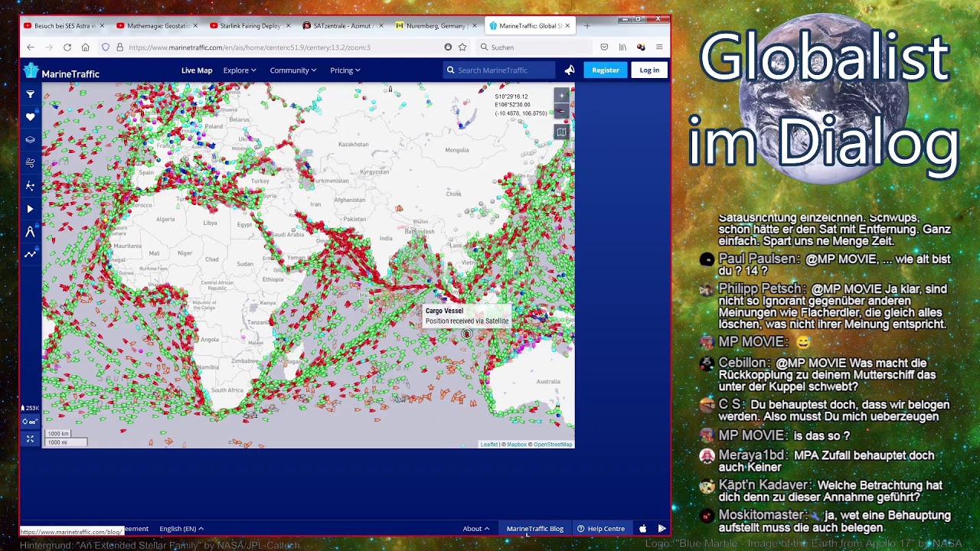Open the map type selector icon

(561, 132)
